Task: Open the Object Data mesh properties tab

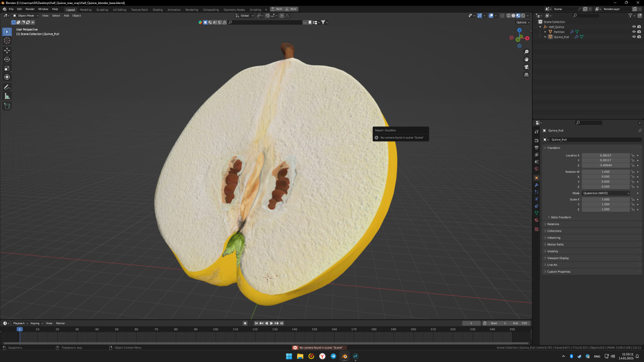Action: 536,213
